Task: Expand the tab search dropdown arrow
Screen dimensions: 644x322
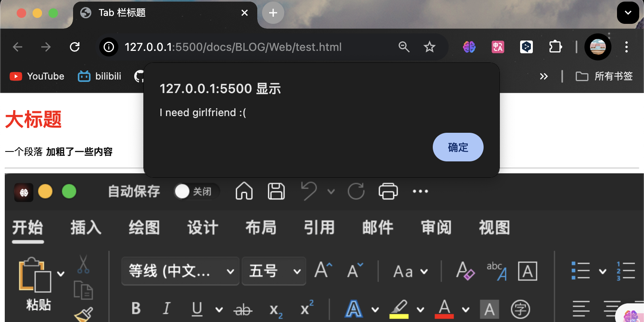Action: [628, 13]
